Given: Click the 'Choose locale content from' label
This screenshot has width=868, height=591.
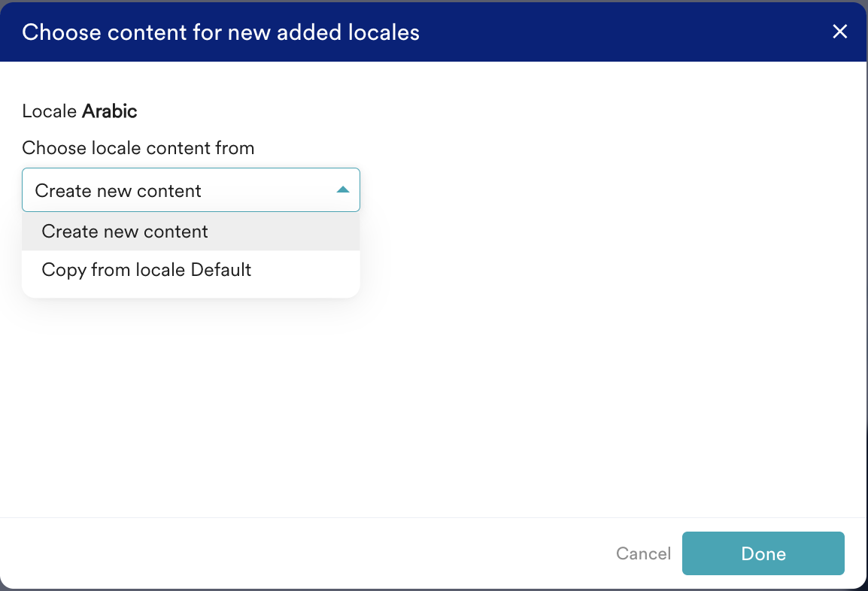Looking at the screenshot, I should 138,148.
